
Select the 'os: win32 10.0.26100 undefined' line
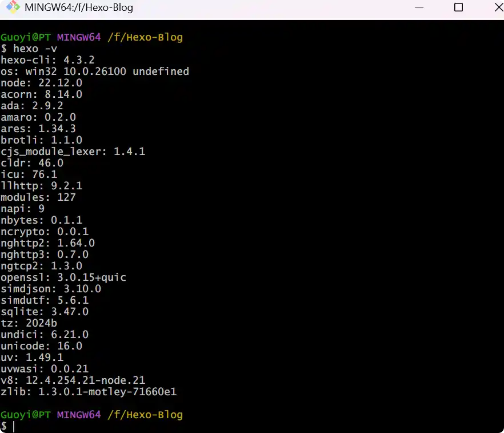coord(95,71)
